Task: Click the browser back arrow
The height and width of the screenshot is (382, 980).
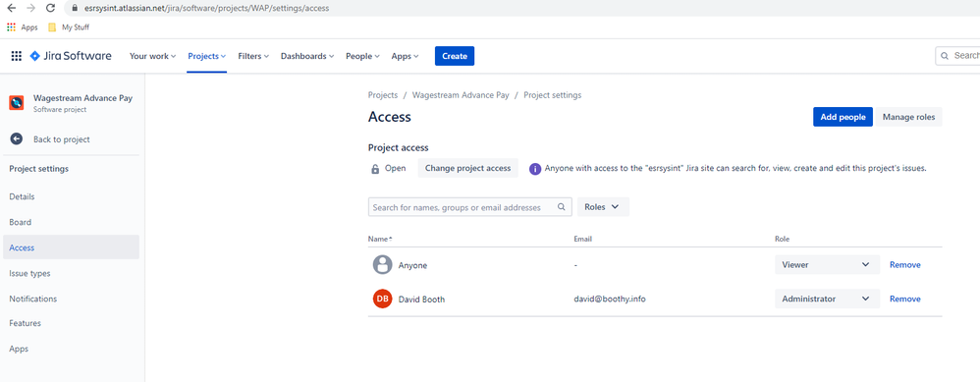Action: pos(11,8)
